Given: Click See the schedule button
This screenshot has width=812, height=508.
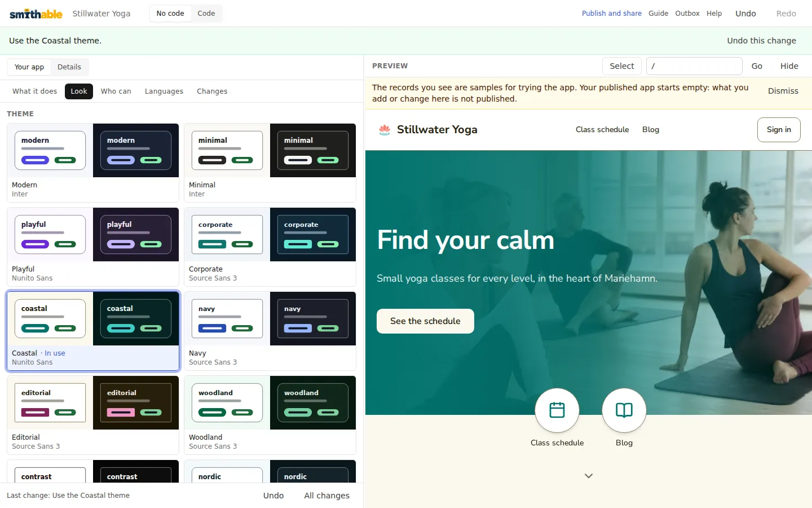Looking at the screenshot, I should point(425,321).
